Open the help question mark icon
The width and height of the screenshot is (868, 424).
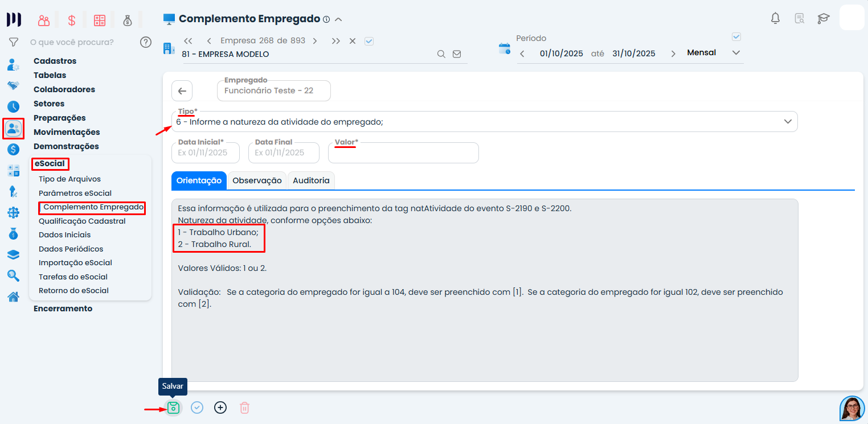(146, 42)
